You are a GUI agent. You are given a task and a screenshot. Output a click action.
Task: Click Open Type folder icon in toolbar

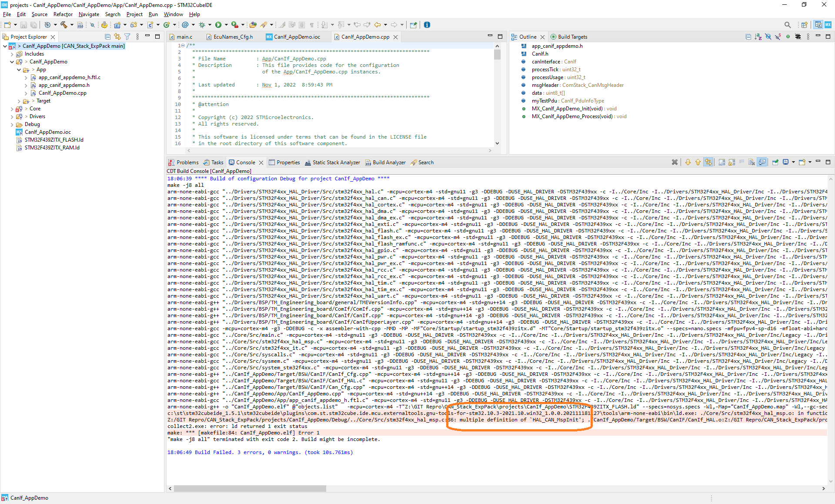click(x=253, y=25)
